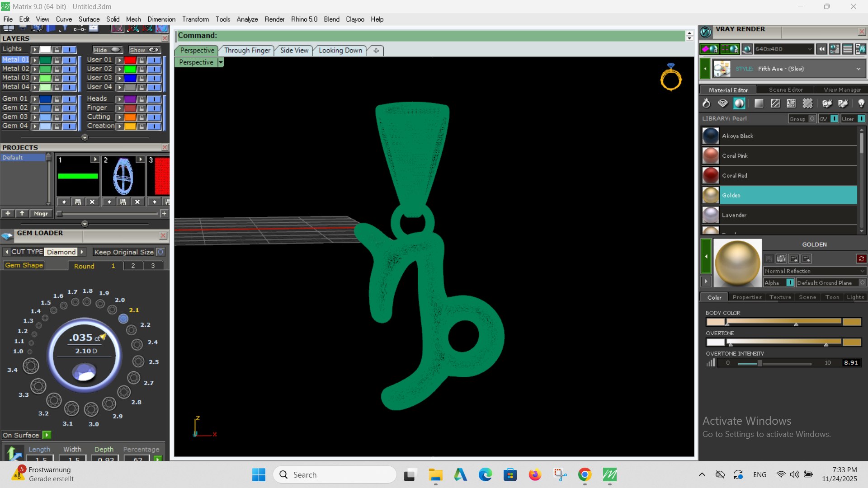
Task: Open the Perspective viewport dropdown arrow
Action: click(x=221, y=62)
